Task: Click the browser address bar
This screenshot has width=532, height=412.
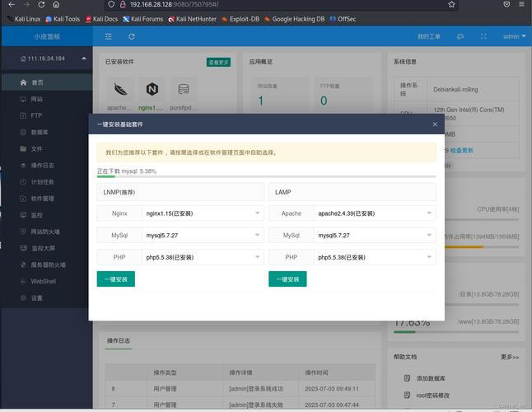Action: (282, 4)
